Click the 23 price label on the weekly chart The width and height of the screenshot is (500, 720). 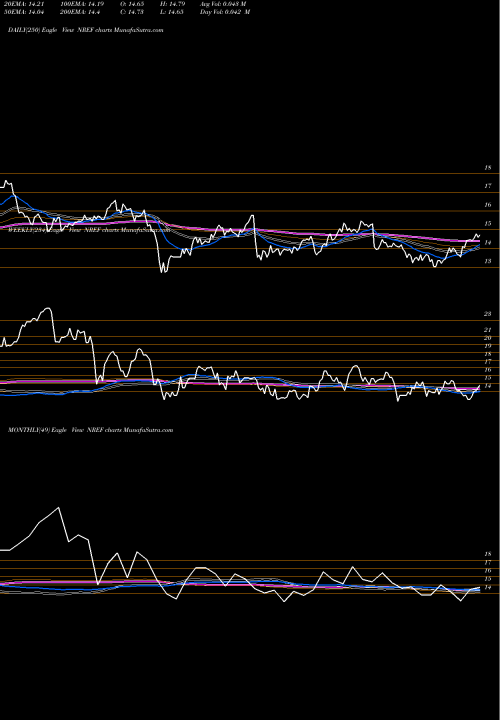(x=488, y=314)
